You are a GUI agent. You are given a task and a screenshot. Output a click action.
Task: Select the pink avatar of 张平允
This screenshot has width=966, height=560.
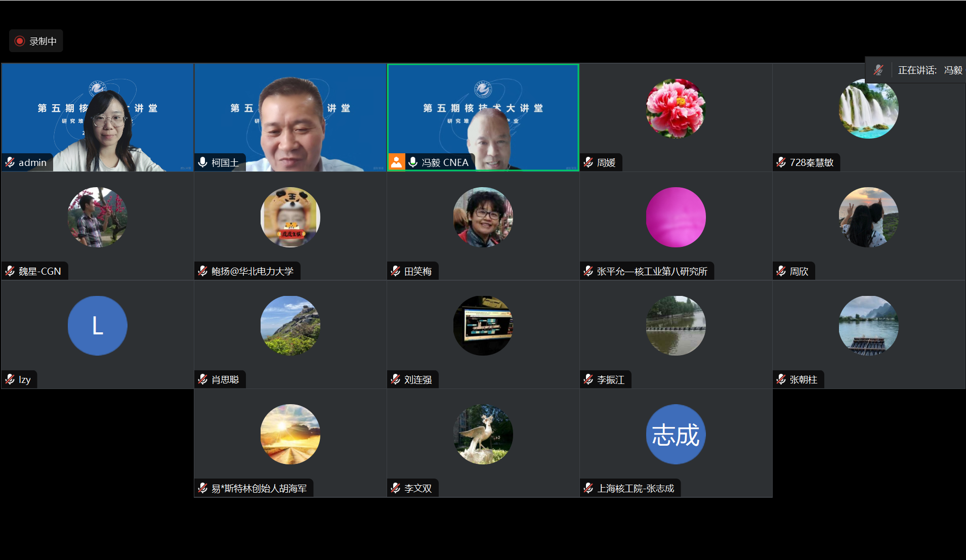coord(676,217)
